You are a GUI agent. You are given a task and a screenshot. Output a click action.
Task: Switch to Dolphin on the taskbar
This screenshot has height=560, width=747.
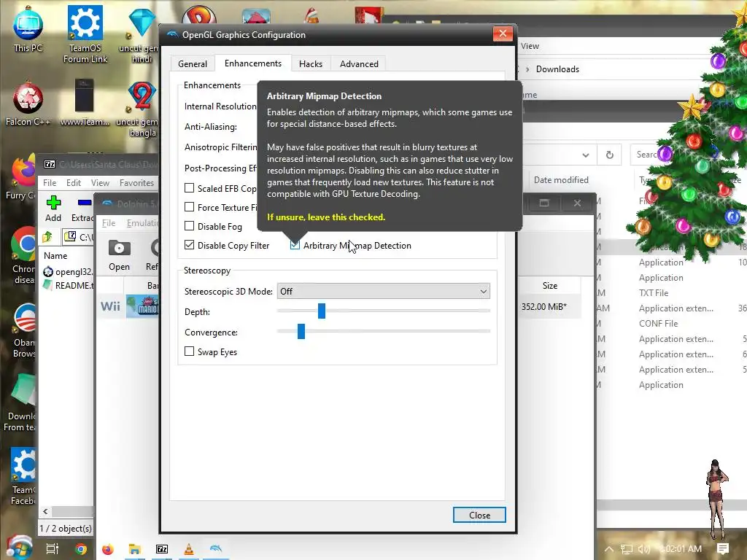tap(216, 549)
